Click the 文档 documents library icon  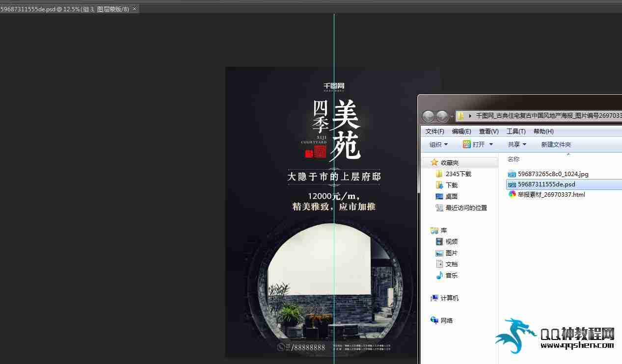pos(439,264)
